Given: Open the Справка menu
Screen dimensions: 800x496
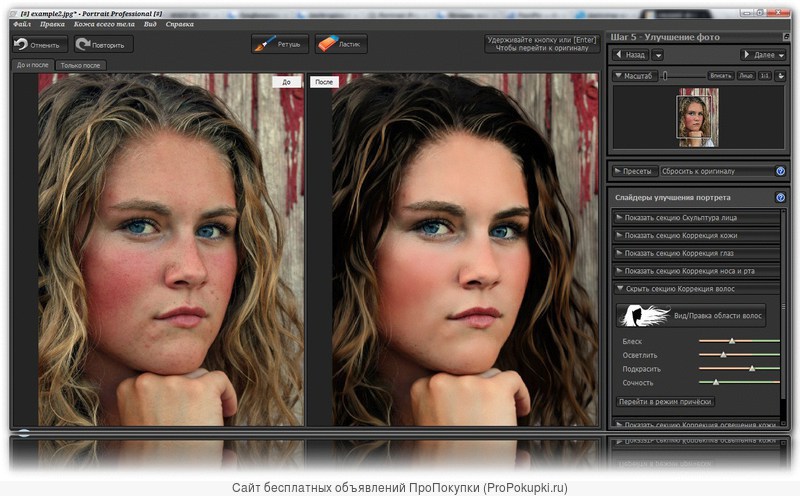Looking at the screenshot, I should [180, 24].
